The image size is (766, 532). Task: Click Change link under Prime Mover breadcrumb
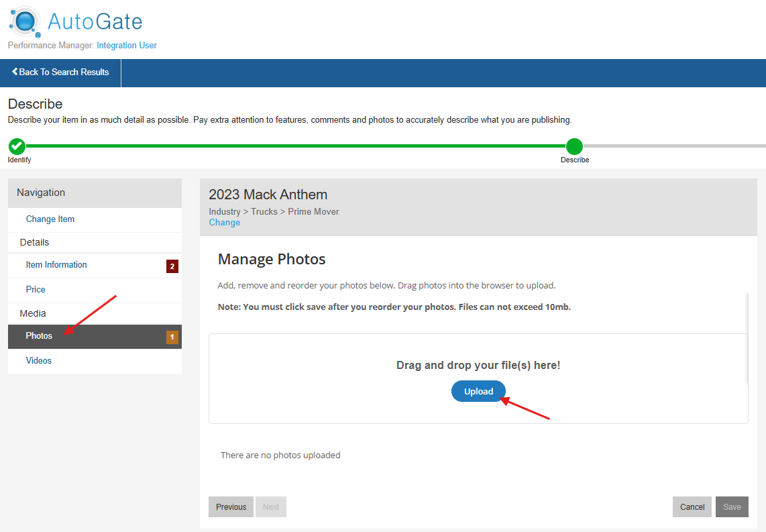tap(224, 223)
